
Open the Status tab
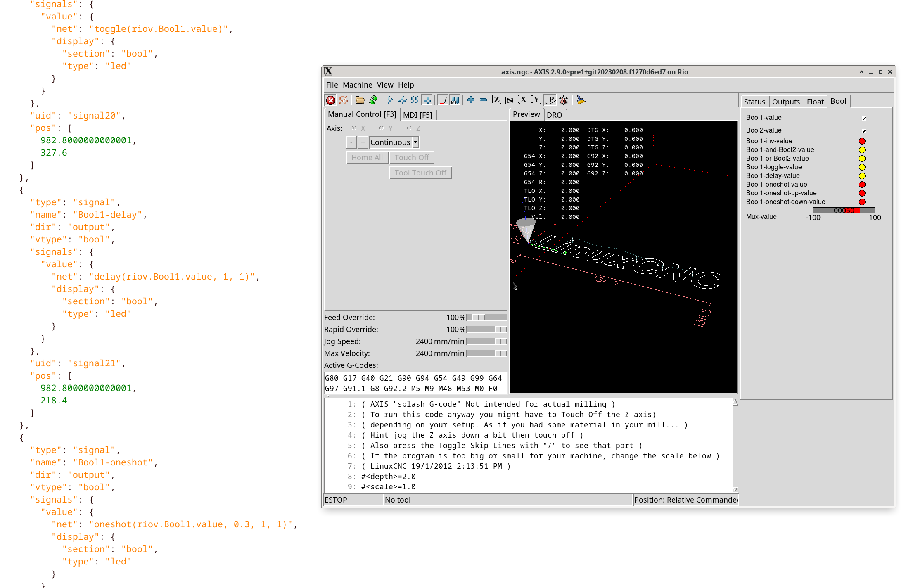tap(754, 102)
